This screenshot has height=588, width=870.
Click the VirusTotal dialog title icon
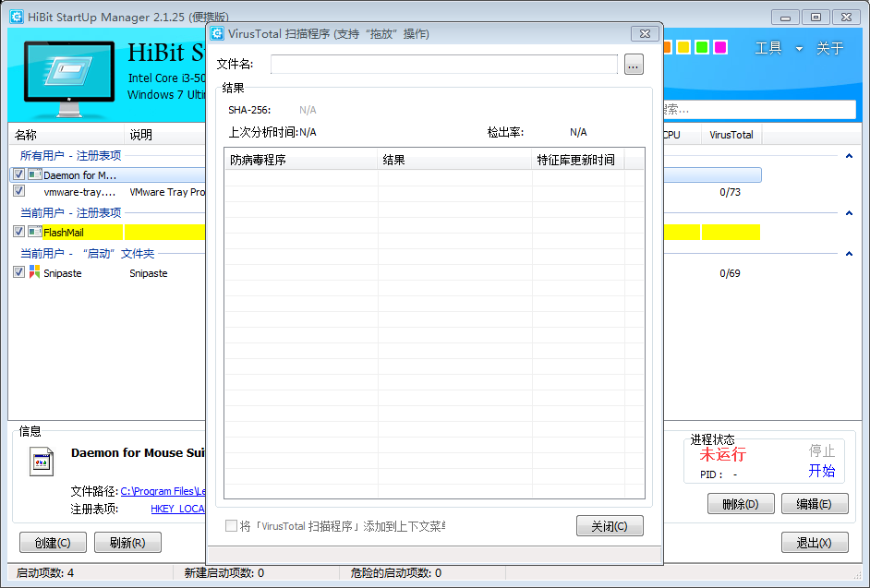point(218,33)
